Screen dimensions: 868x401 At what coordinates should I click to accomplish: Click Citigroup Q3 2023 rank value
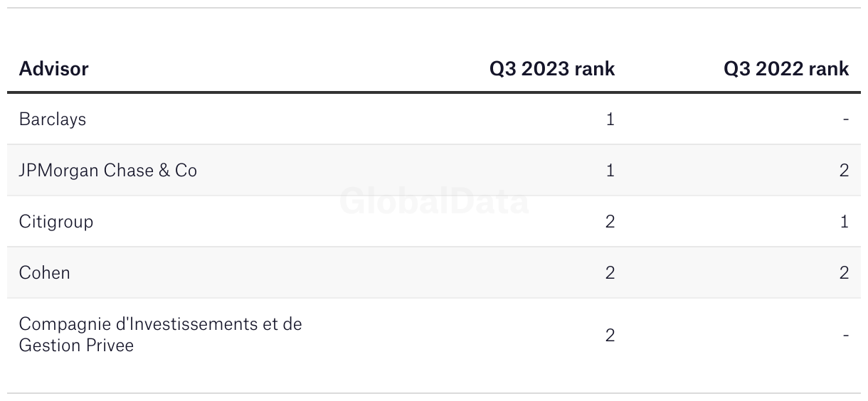[x=610, y=222]
